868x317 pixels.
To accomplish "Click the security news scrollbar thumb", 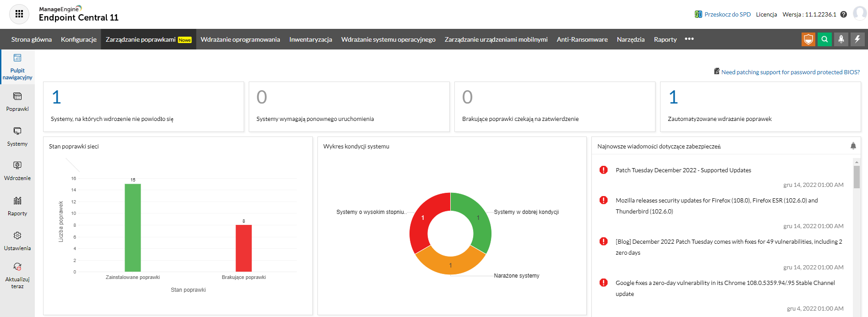I will (857, 176).
